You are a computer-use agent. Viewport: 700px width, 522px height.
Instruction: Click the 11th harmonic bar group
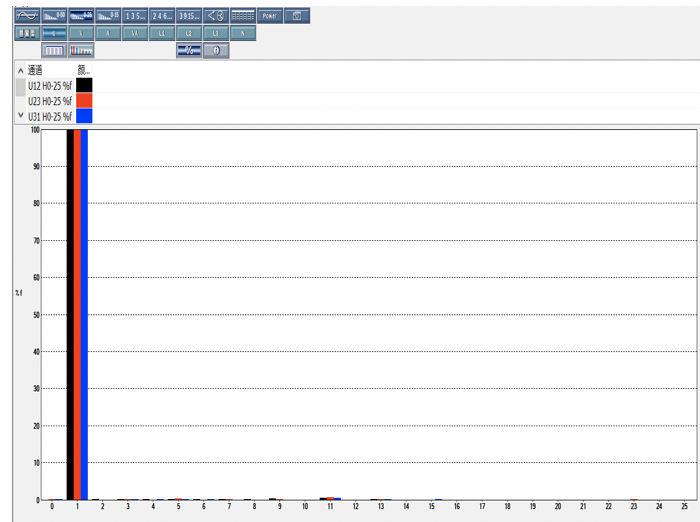pyautogui.click(x=330, y=498)
